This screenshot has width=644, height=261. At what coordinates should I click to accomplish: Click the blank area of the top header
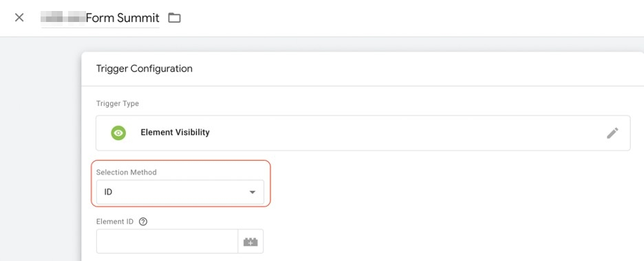pos(411,18)
